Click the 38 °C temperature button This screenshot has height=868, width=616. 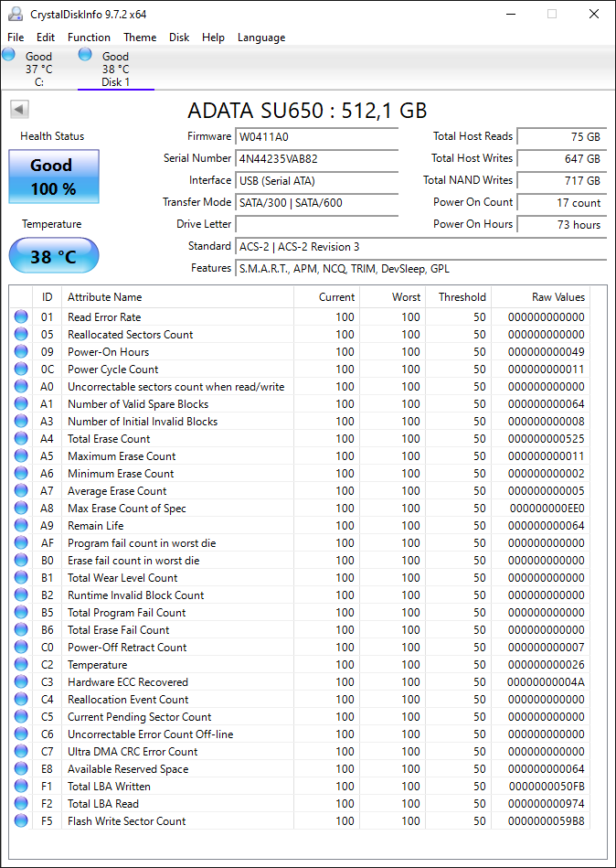click(53, 256)
